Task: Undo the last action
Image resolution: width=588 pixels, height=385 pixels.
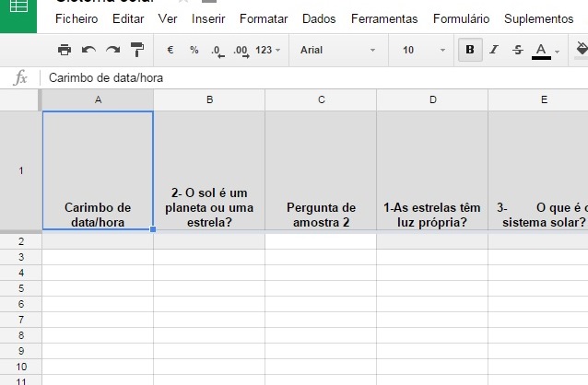Action: tap(88, 50)
